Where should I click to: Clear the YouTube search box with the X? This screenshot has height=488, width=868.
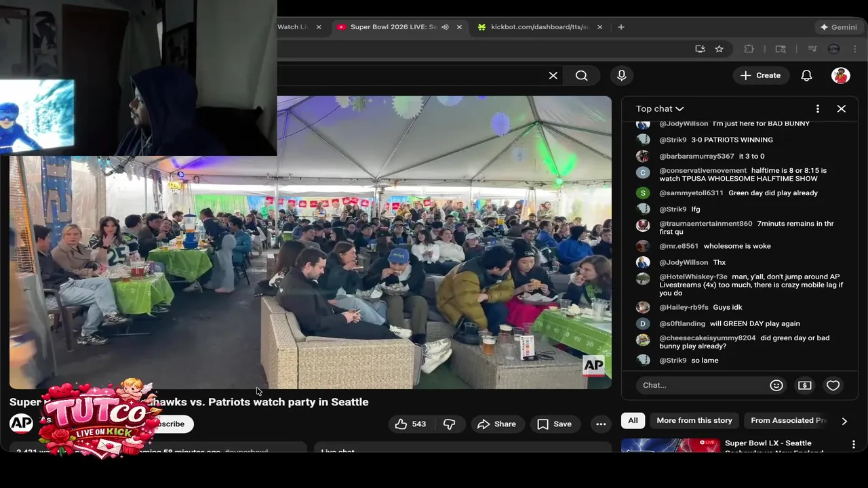coord(553,75)
